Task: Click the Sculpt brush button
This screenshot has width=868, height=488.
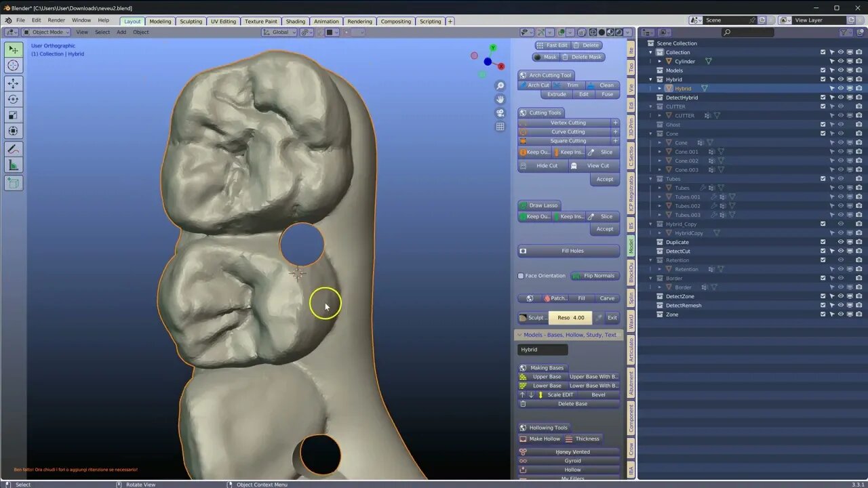Action: pos(532,317)
